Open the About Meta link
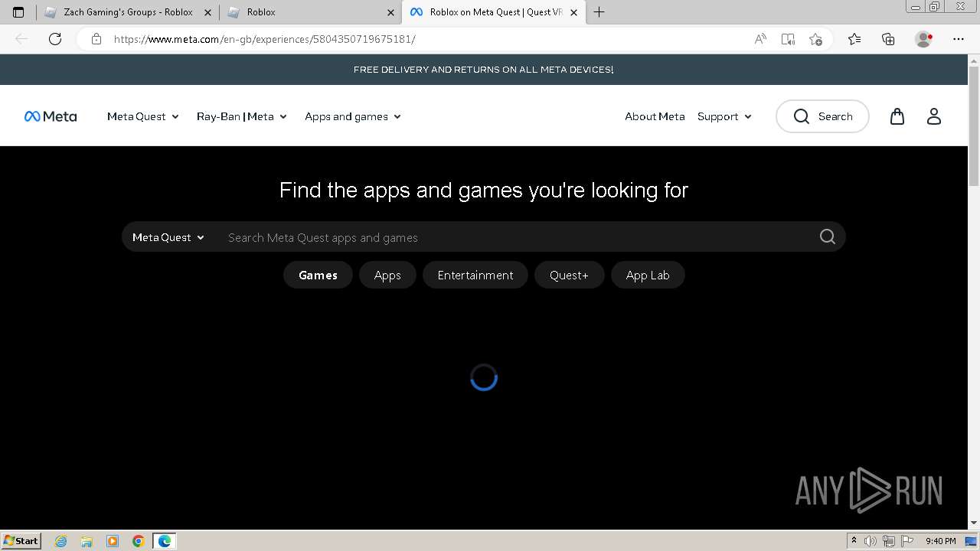Screen dimensions: 980x551 [x=655, y=116]
